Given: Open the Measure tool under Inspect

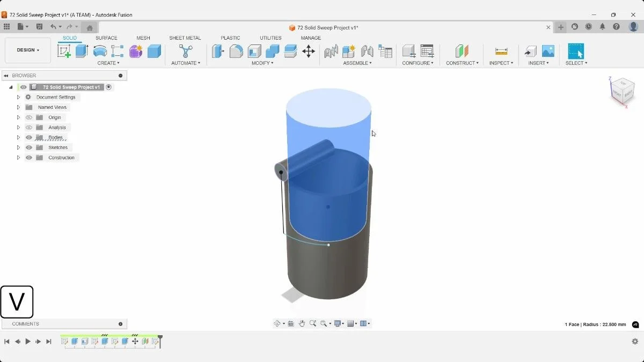Looking at the screenshot, I should click(x=501, y=51).
